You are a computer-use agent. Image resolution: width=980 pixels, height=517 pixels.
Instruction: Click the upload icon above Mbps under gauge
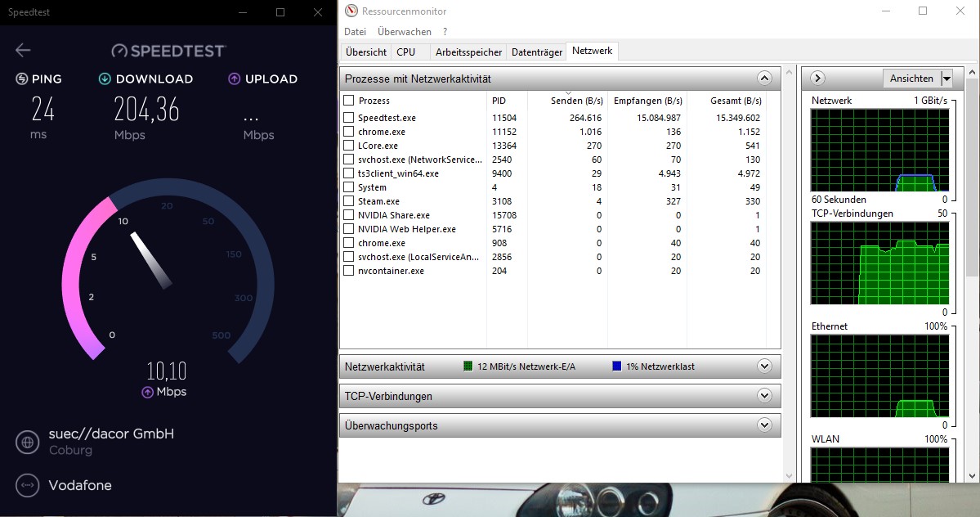click(x=147, y=392)
